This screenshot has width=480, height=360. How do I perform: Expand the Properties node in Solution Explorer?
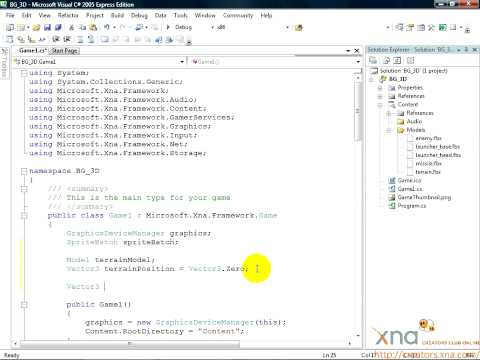(380, 88)
